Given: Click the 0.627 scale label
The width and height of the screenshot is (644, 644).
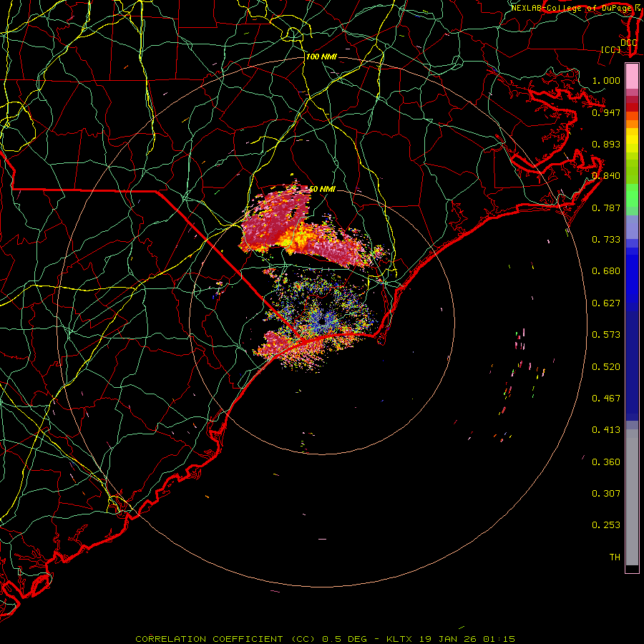Looking at the screenshot, I should 606,303.
